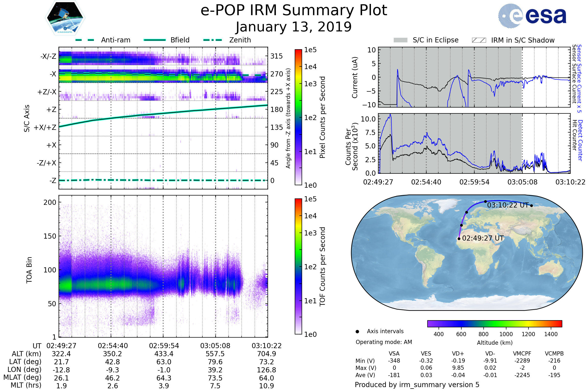Click the Anti-ram dashed legend line

click(x=85, y=40)
